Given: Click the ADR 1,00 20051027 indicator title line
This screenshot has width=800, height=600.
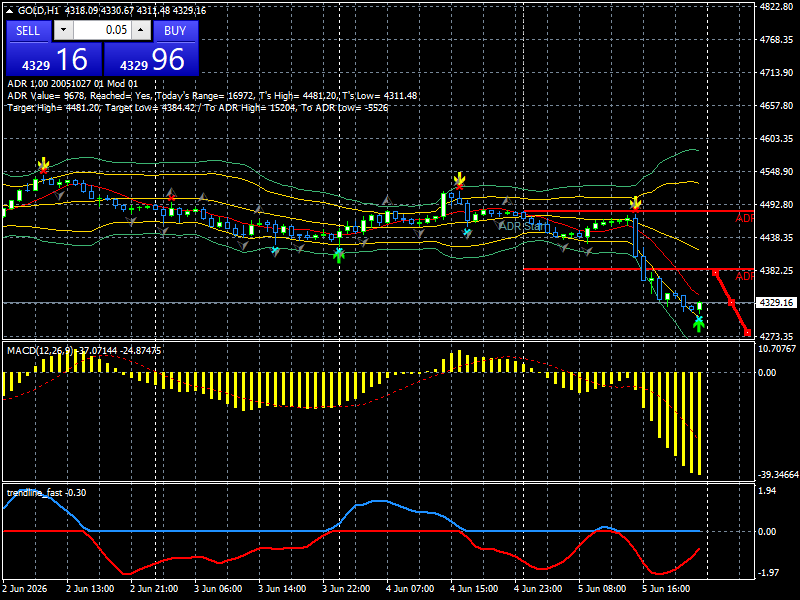Looking at the screenshot, I should [x=72, y=84].
